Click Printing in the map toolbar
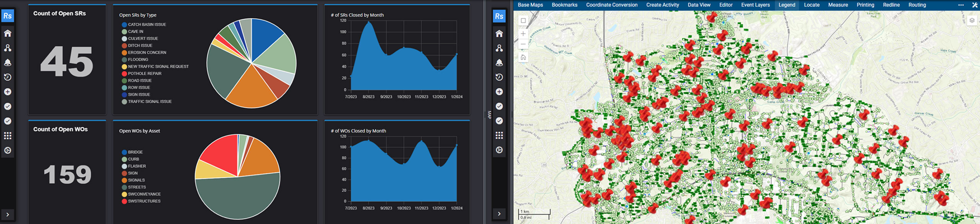980x224 pixels. coord(865,5)
